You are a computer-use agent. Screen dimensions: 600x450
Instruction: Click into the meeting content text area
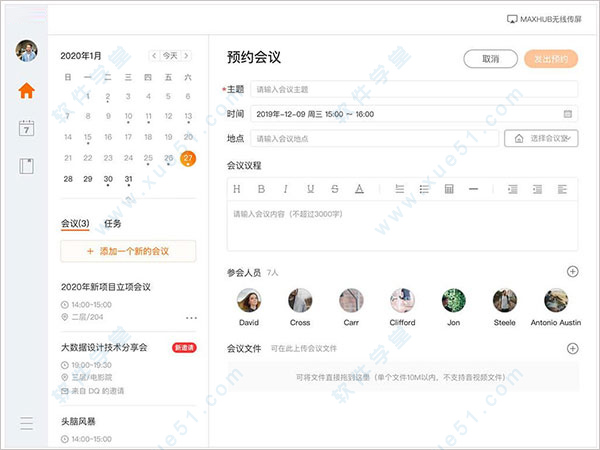coord(402,226)
